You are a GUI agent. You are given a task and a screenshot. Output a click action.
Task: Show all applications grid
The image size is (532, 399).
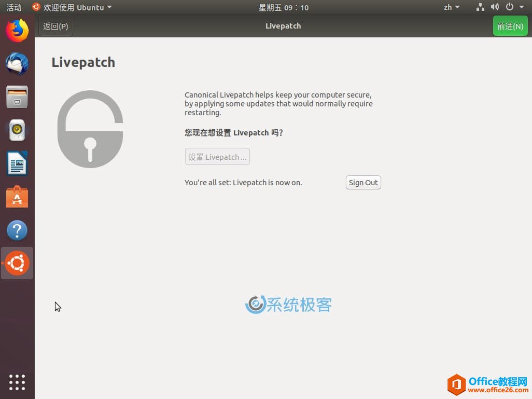tap(17, 382)
